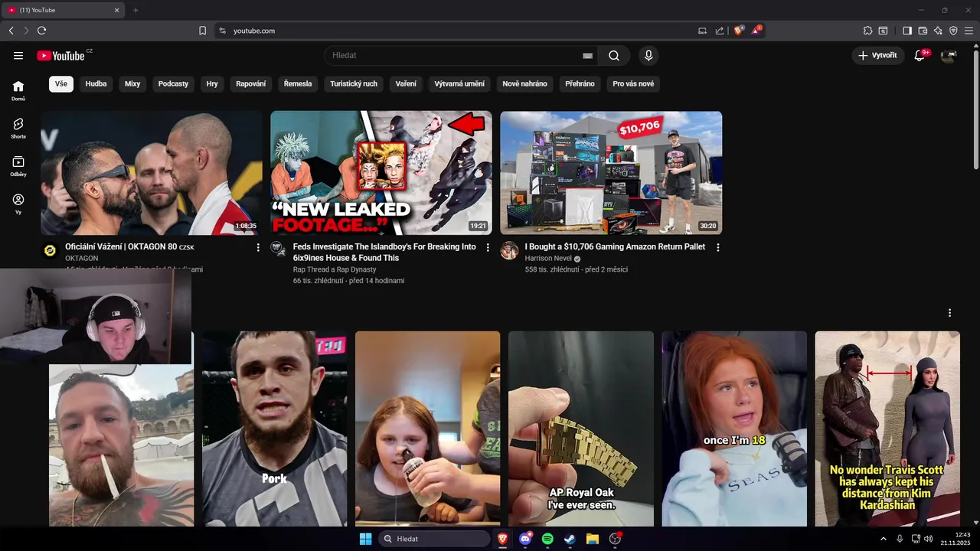This screenshot has width=980, height=551.
Task: Open I Bought a $10,706 Gaming video title
Action: coord(615,247)
